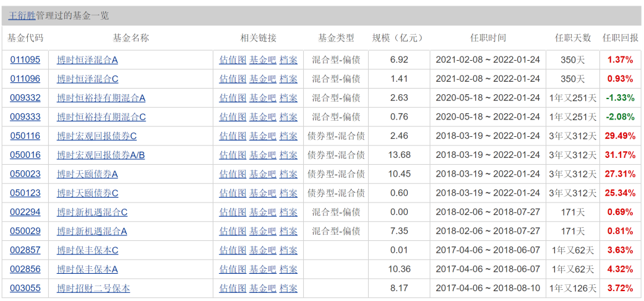Click fund code 009332
This screenshot has height=301, width=644.
pos(25,98)
